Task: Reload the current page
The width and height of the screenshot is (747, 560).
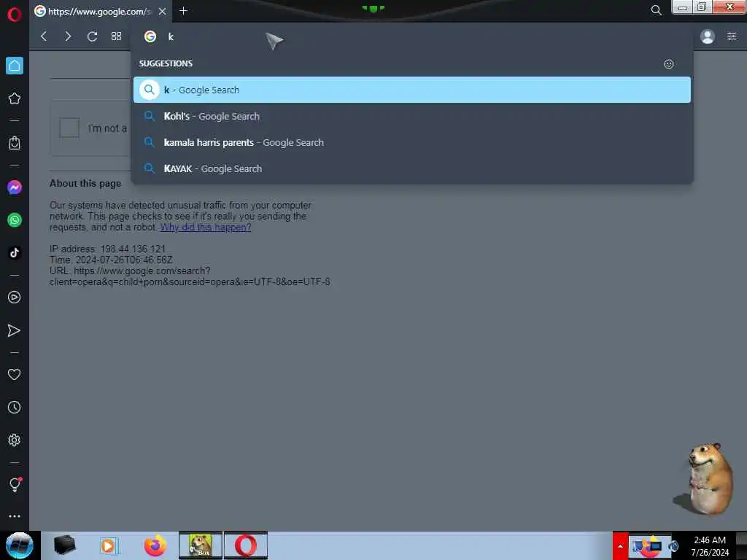Action: coord(93,36)
